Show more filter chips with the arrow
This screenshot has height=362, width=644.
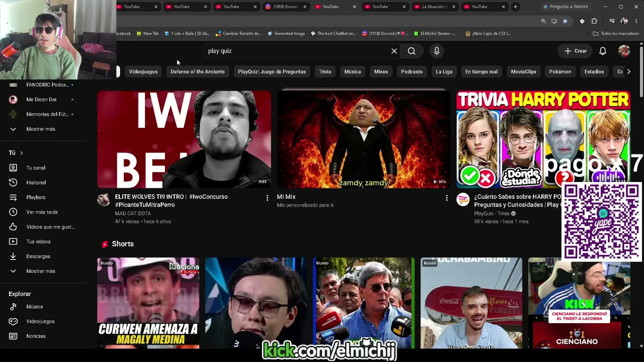(x=628, y=71)
